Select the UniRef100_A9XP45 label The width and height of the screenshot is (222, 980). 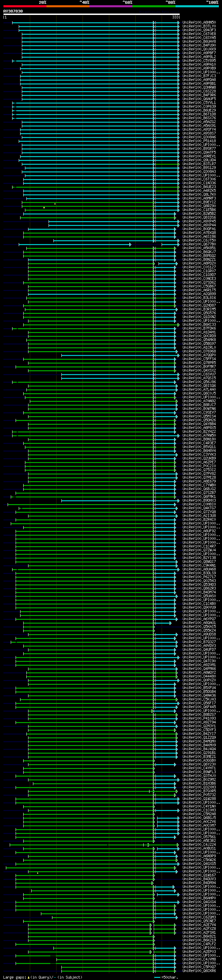(199, 221)
